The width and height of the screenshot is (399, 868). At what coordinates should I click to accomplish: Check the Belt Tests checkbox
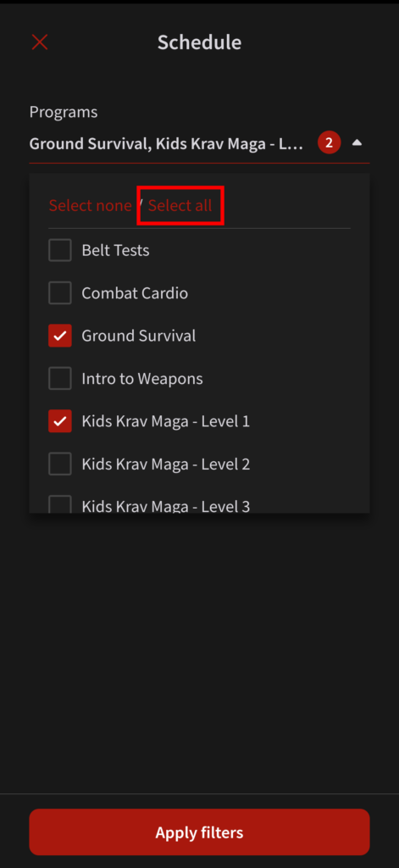click(x=60, y=250)
